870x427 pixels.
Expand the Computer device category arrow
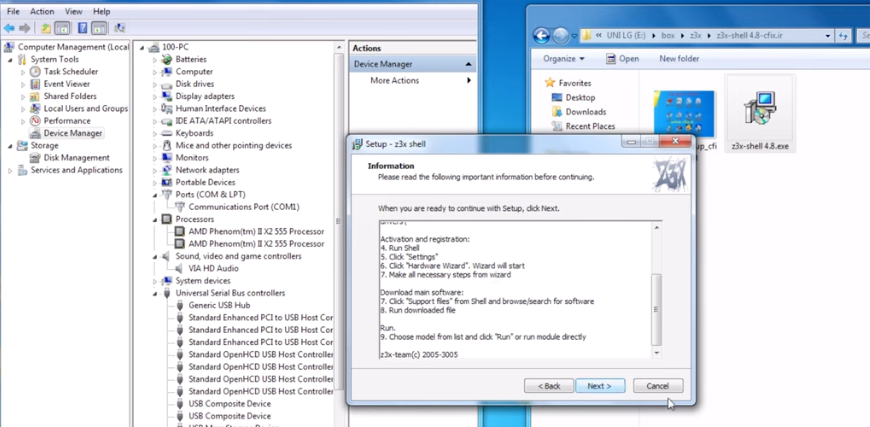click(x=155, y=72)
